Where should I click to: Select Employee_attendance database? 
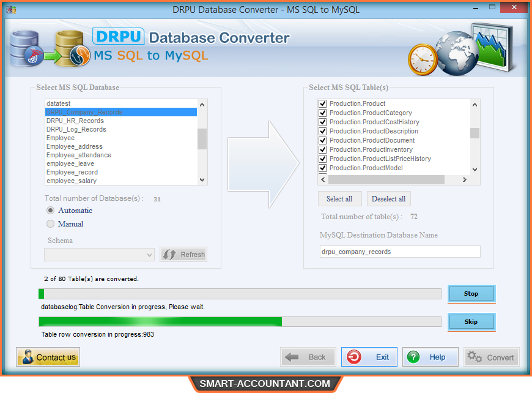pyautogui.click(x=121, y=155)
